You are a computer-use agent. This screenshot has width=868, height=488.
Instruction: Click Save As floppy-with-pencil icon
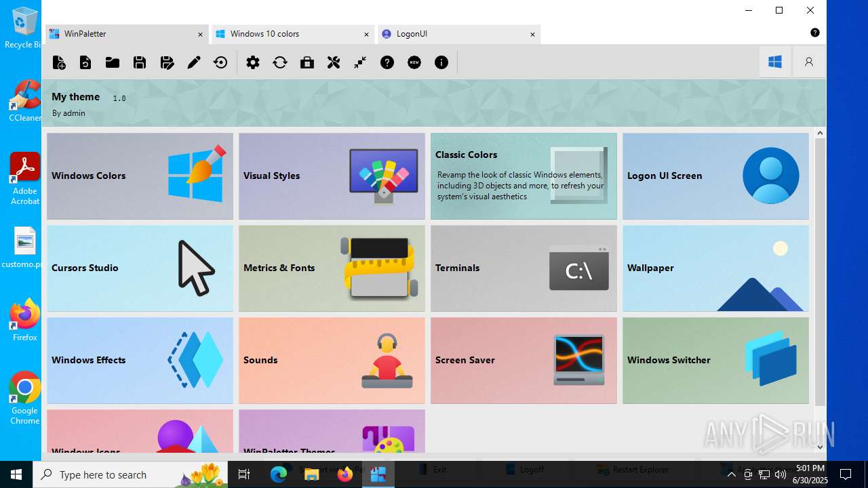(167, 62)
